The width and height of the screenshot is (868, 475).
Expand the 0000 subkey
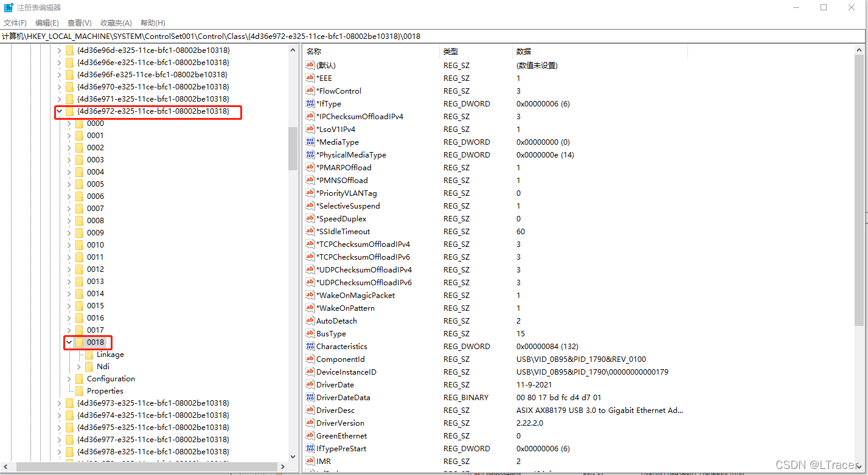(x=69, y=123)
